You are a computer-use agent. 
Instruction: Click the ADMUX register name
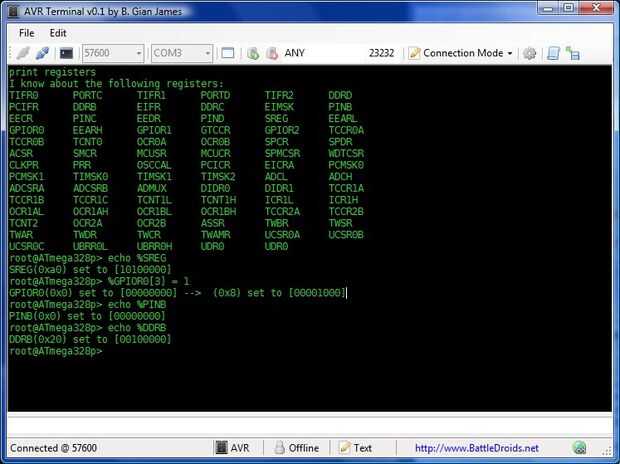[151, 188]
